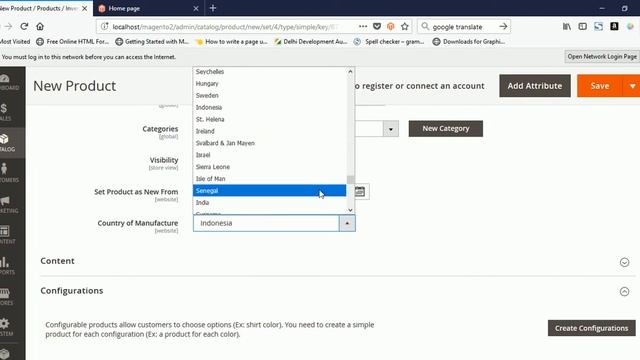Select Sweden from the country list

269,95
